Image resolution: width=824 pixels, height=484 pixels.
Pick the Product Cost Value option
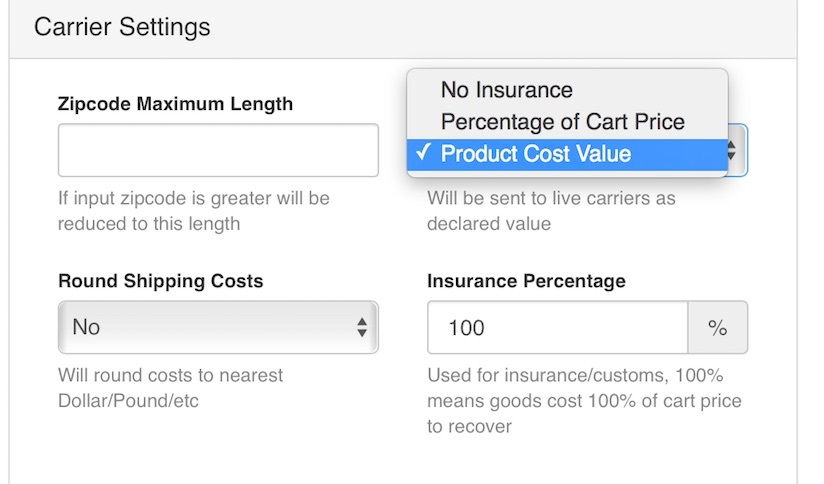click(x=535, y=154)
